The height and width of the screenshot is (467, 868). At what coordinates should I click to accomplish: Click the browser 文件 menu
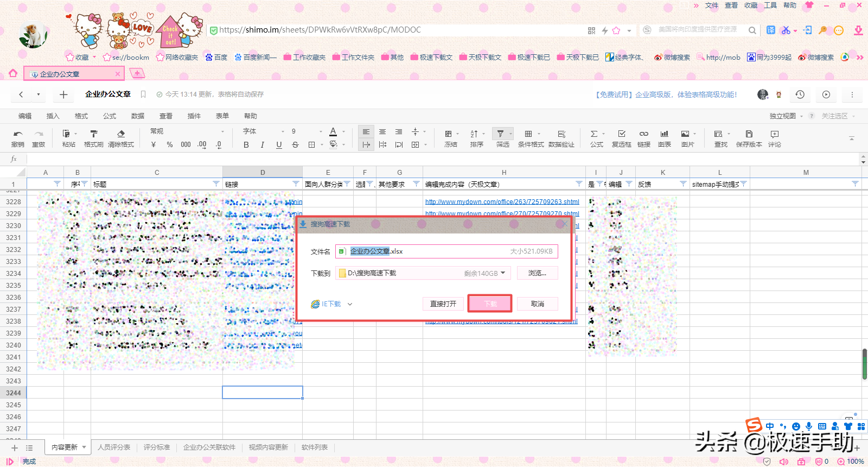pyautogui.click(x=712, y=5)
